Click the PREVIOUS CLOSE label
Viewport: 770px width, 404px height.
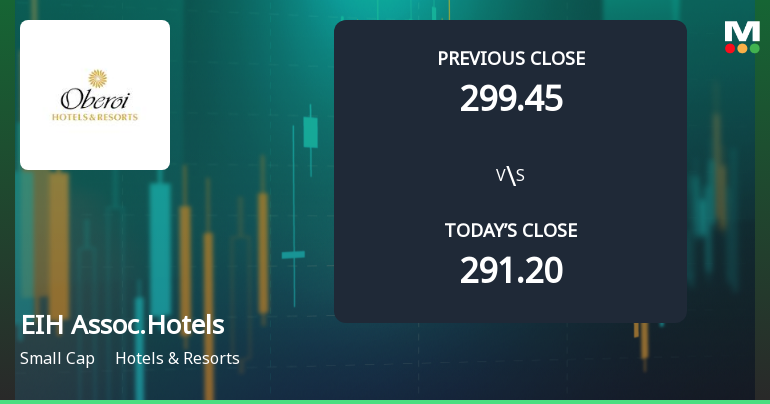click(x=511, y=58)
